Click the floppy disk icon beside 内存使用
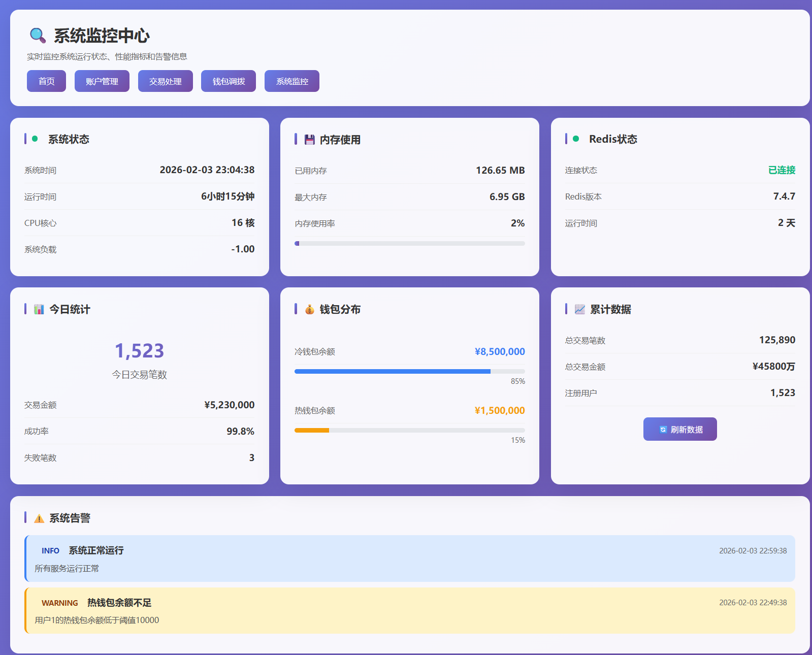This screenshot has width=812, height=655. pyautogui.click(x=309, y=140)
